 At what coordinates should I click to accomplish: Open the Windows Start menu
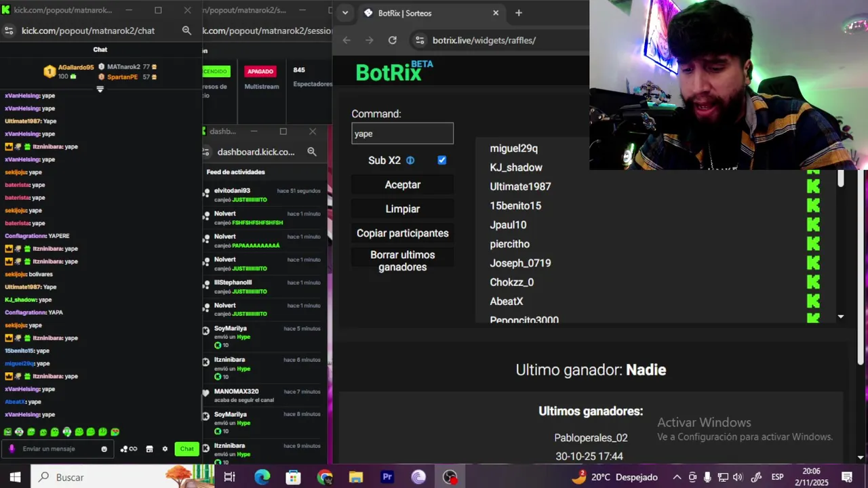coord(15,477)
